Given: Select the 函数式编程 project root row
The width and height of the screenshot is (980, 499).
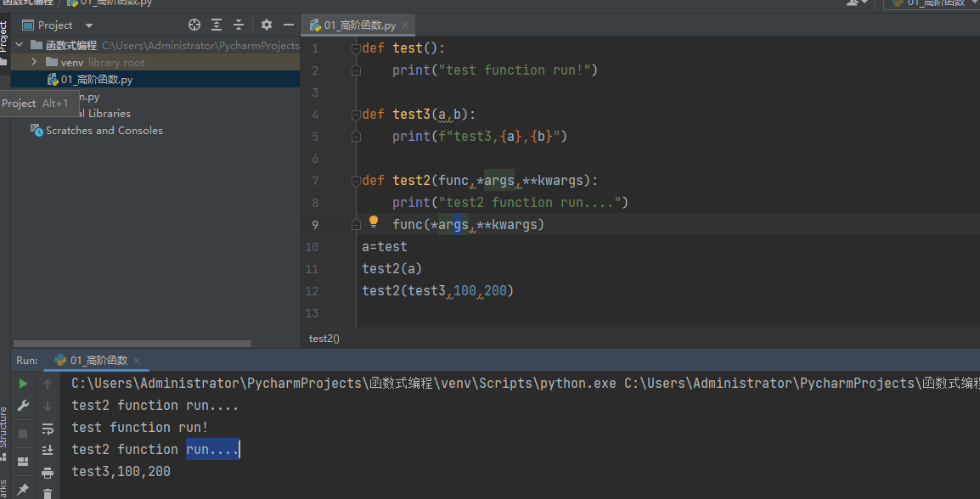Looking at the screenshot, I should 155,45.
